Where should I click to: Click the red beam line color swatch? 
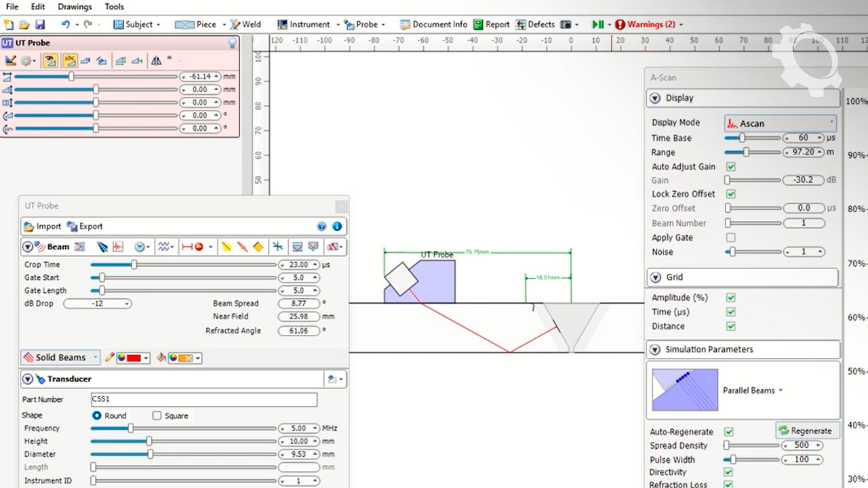[x=133, y=358]
